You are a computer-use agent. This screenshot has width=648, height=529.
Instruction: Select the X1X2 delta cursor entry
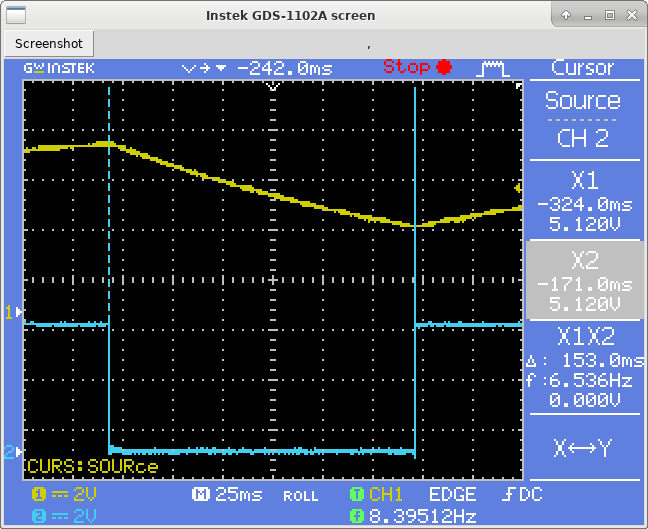click(582, 364)
